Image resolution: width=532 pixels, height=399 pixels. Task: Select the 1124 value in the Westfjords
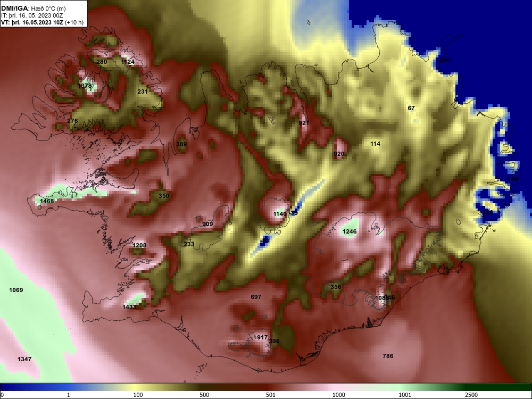(128, 62)
